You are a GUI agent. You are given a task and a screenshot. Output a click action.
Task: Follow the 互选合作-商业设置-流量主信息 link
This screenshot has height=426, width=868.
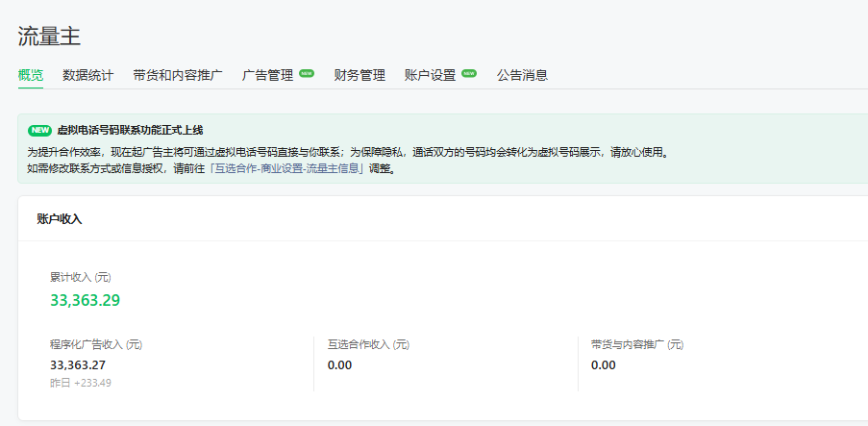tap(286, 168)
